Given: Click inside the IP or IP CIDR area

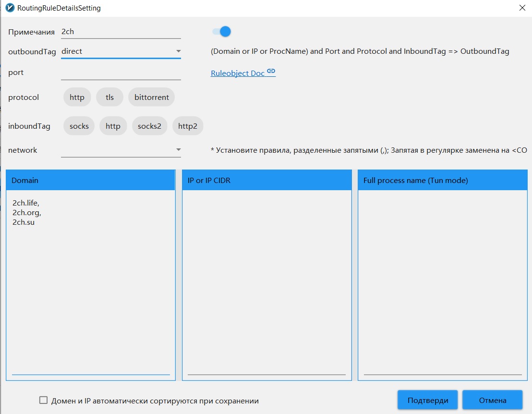Looking at the screenshot, I should point(266,285).
